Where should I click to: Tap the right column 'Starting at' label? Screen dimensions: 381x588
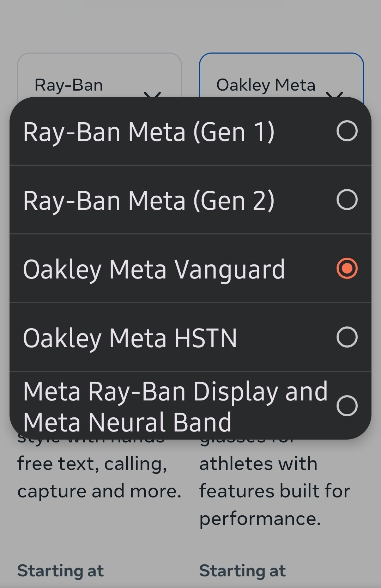[x=242, y=571]
